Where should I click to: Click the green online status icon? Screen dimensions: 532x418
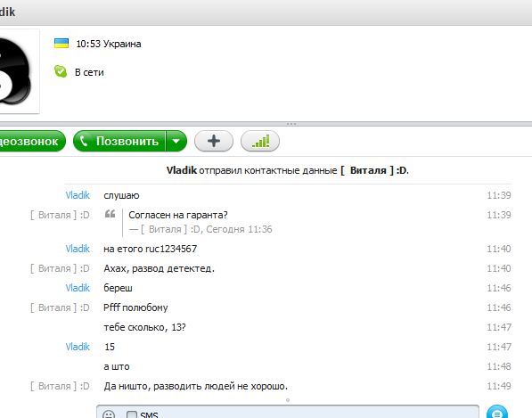61,71
